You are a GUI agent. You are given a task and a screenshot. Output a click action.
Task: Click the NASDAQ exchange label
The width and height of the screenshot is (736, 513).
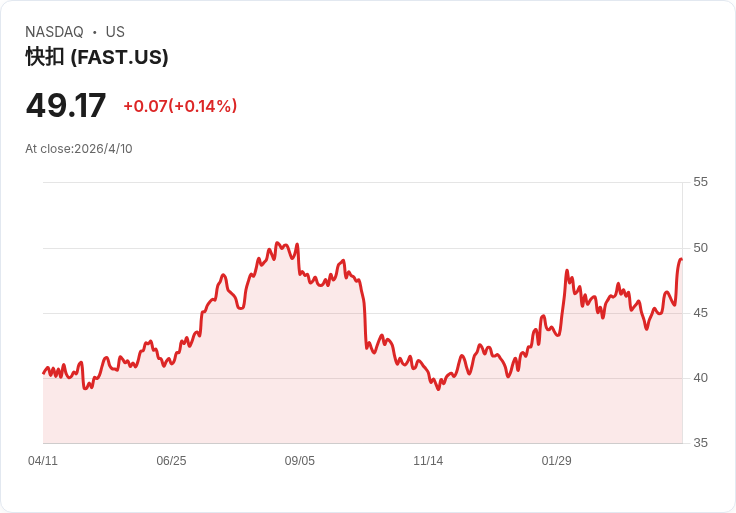click(54, 32)
